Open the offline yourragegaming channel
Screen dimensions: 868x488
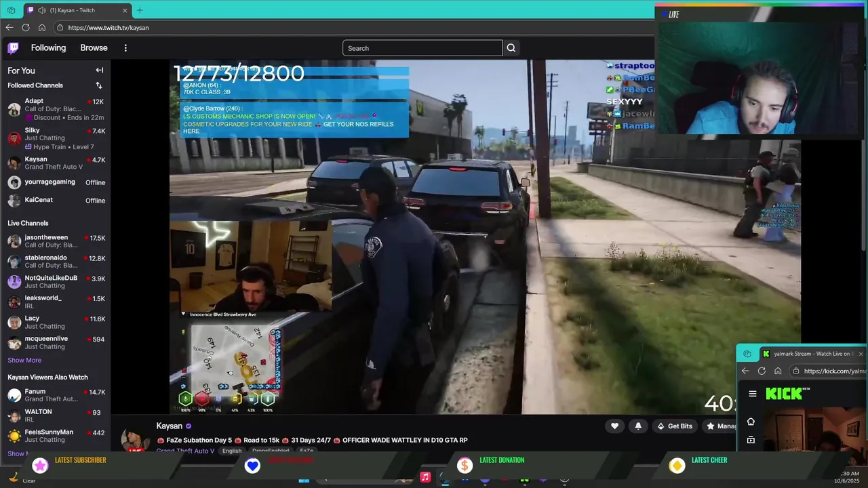(x=56, y=182)
